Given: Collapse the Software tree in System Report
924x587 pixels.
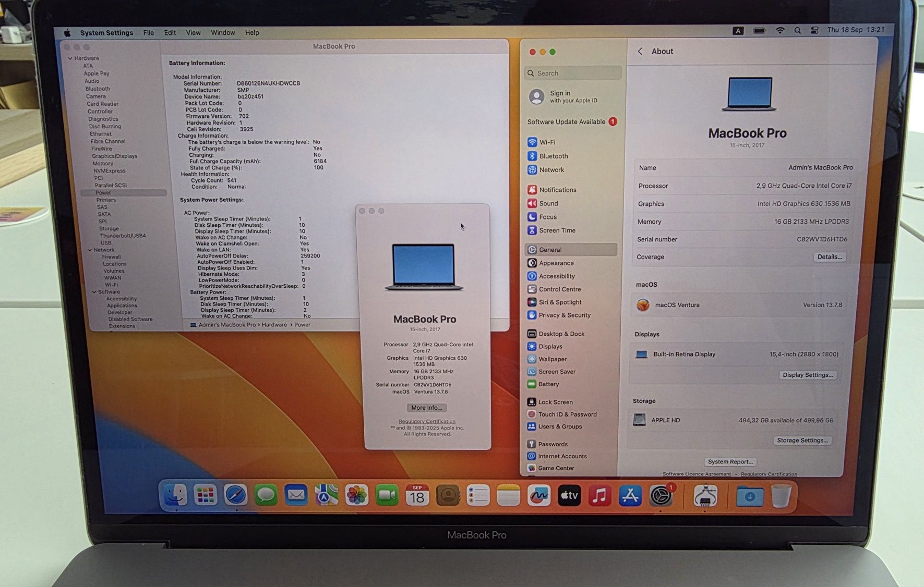Looking at the screenshot, I should click(x=94, y=292).
